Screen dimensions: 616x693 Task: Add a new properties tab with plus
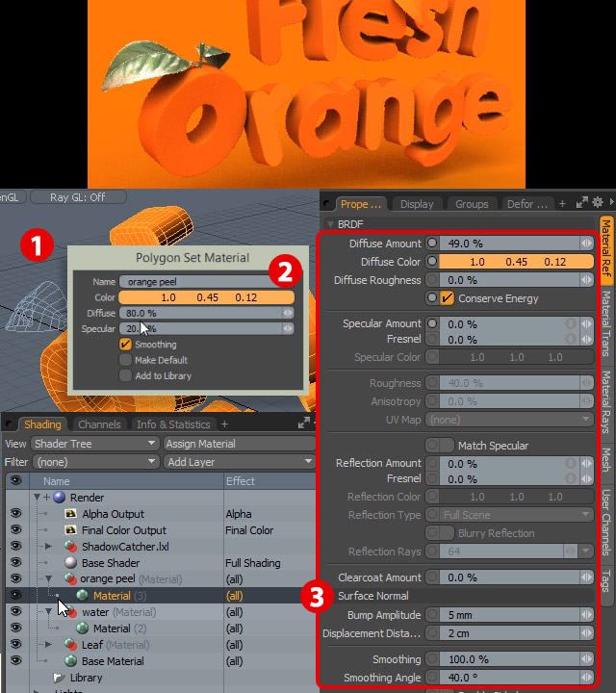[x=562, y=204]
